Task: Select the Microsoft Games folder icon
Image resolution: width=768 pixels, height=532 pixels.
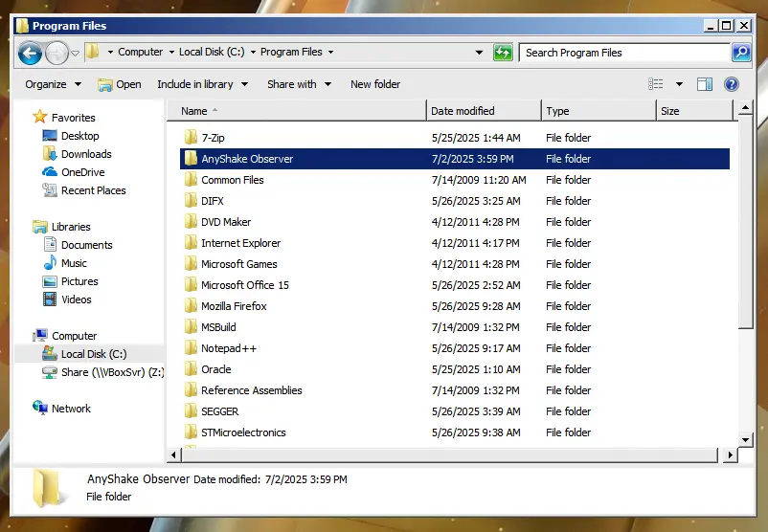Action: coord(191,264)
